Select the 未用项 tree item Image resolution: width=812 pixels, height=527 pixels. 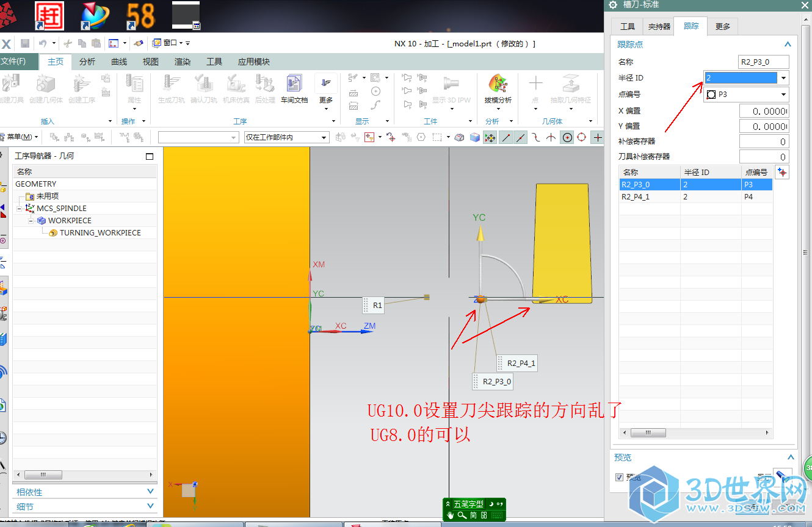tap(48, 196)
